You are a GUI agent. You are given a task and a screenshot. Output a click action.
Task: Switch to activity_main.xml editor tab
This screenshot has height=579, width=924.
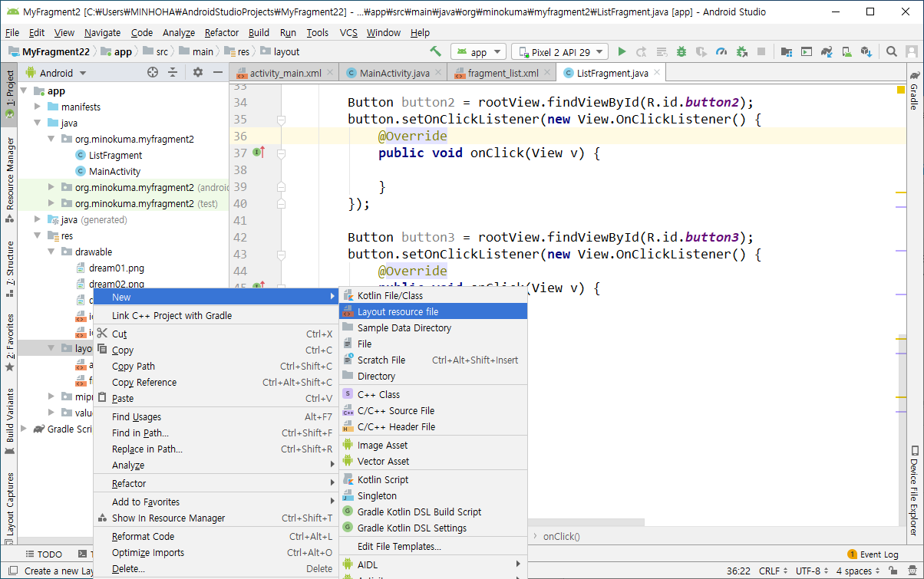[285, 74]
